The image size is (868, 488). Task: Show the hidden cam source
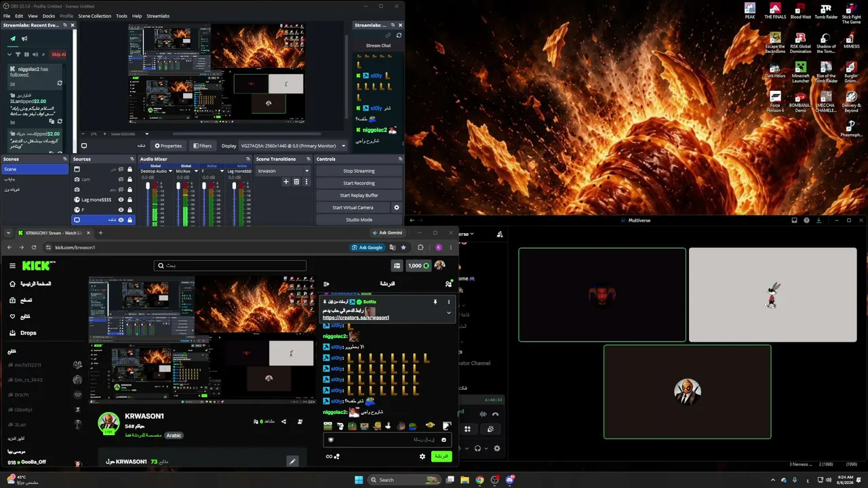121,180
